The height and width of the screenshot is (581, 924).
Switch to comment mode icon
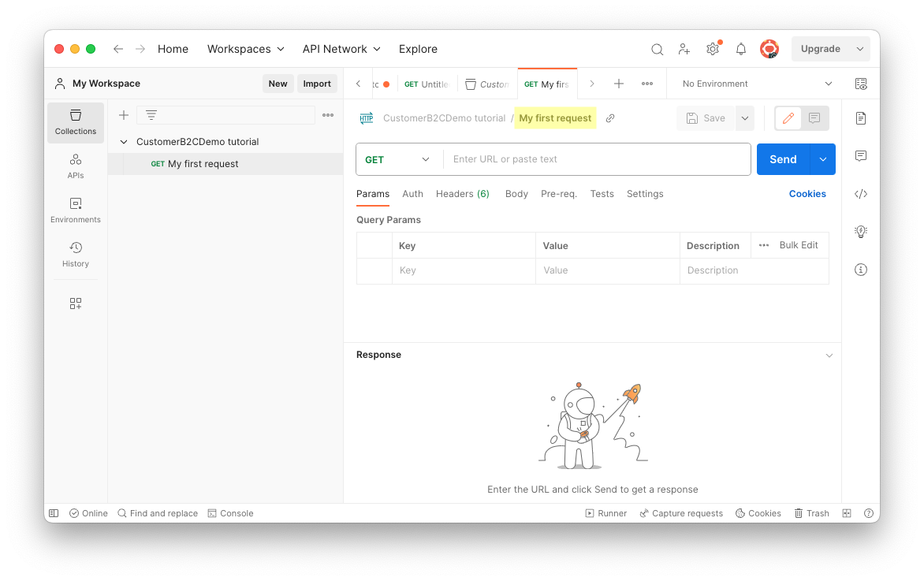[x=814, y=118]
